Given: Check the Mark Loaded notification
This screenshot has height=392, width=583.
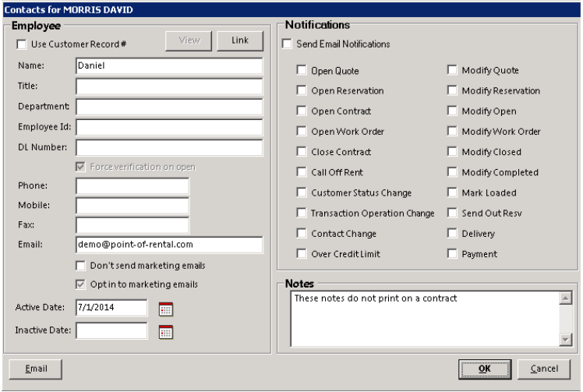Looking at the screenshot, I should [x=452, y=192].
